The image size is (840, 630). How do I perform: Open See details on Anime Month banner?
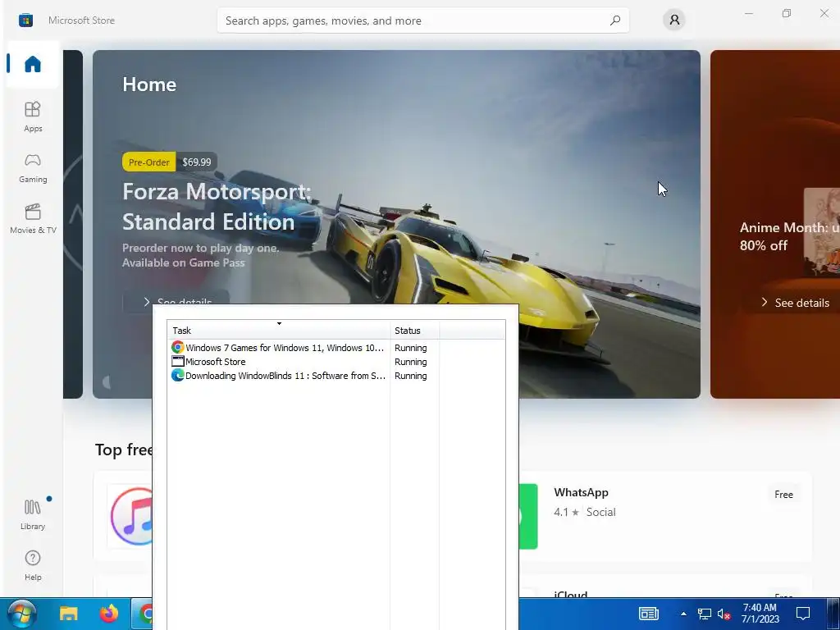pyautogui.click(x=795, y=303)
